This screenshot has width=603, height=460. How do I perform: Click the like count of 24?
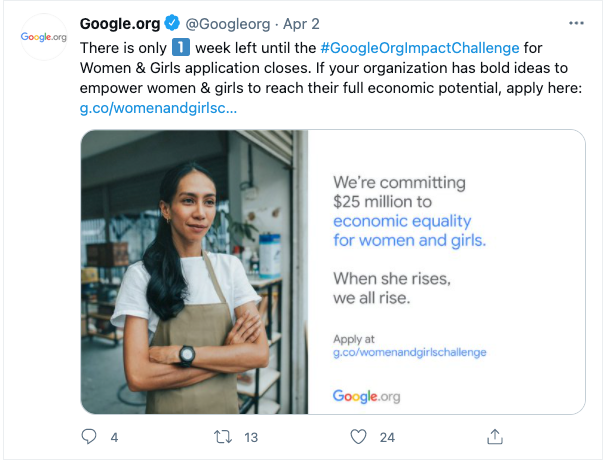click(387, 437)
